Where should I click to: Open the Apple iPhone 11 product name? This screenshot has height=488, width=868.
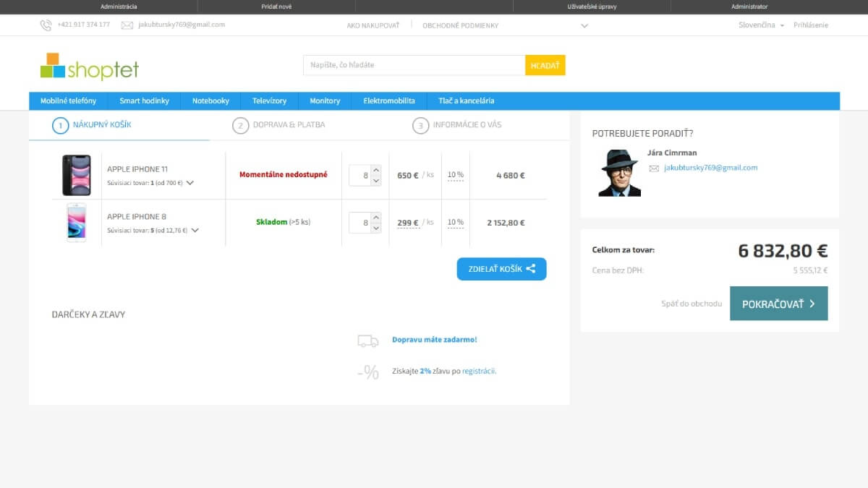(x=137, y=169)
